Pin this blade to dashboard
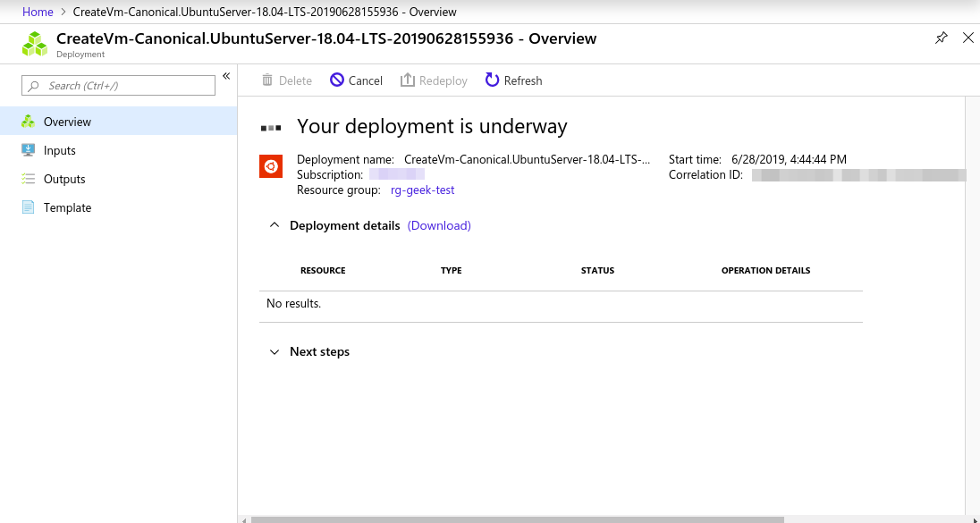The image size is (980, 523). point(942,38)
